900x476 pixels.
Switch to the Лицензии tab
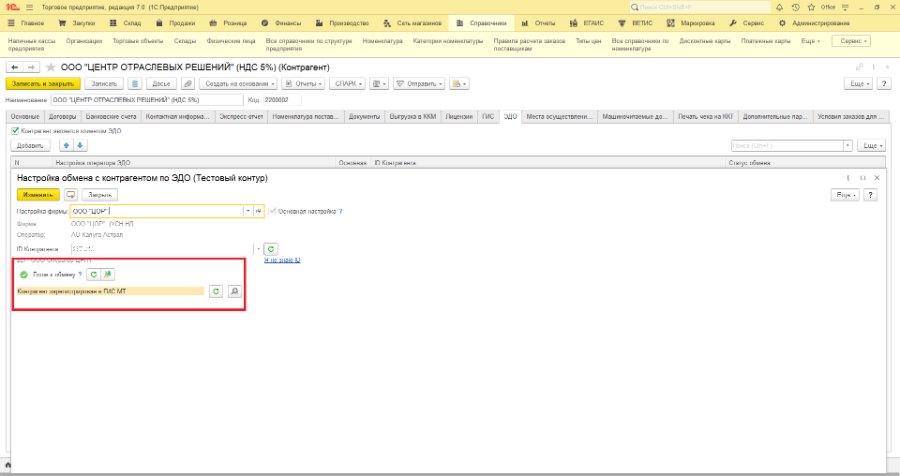459,117
